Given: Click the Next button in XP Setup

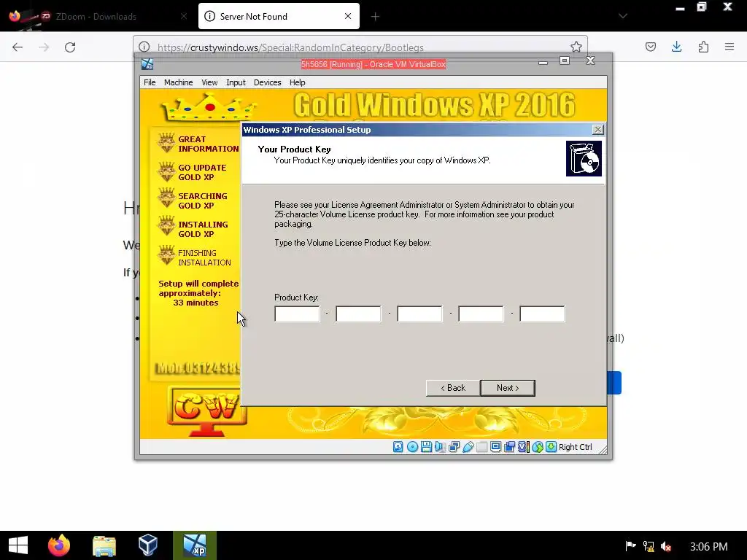Looking at the screenshot, I should [508, 388].
